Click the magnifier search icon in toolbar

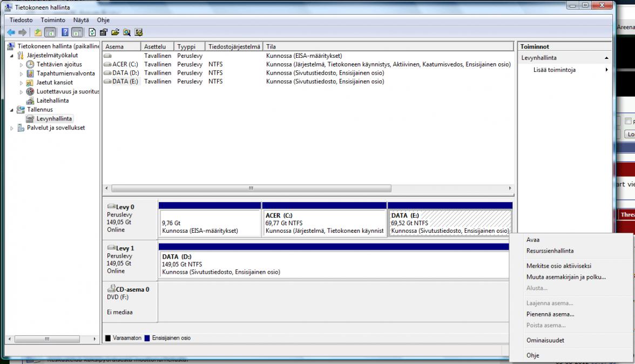[127, 32]
